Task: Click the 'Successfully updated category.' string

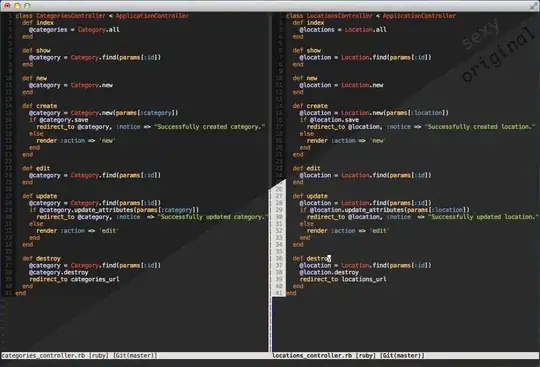Action: click(x=213, y=217)
